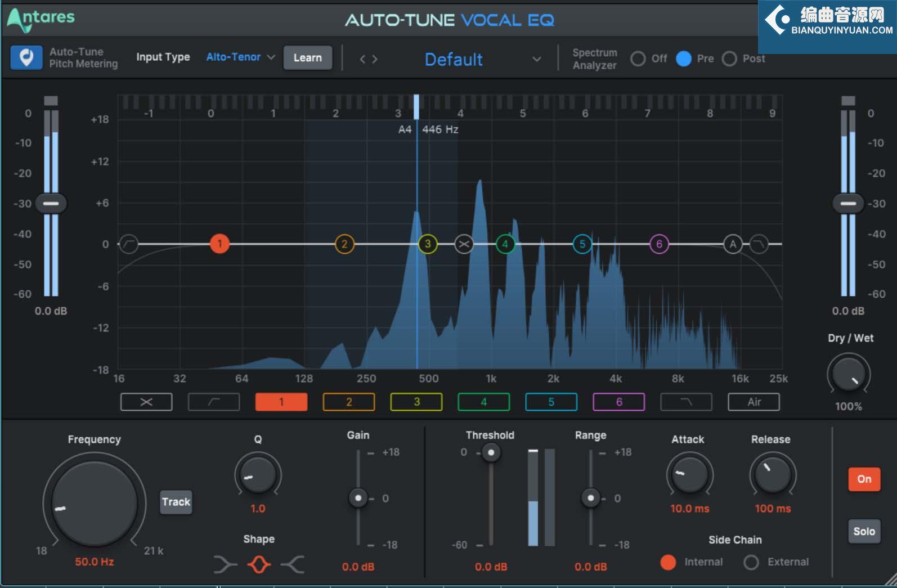This screenshot has width=897, height=588.
Task: Open band 2 tab
Action: click(x=349, y=402)
